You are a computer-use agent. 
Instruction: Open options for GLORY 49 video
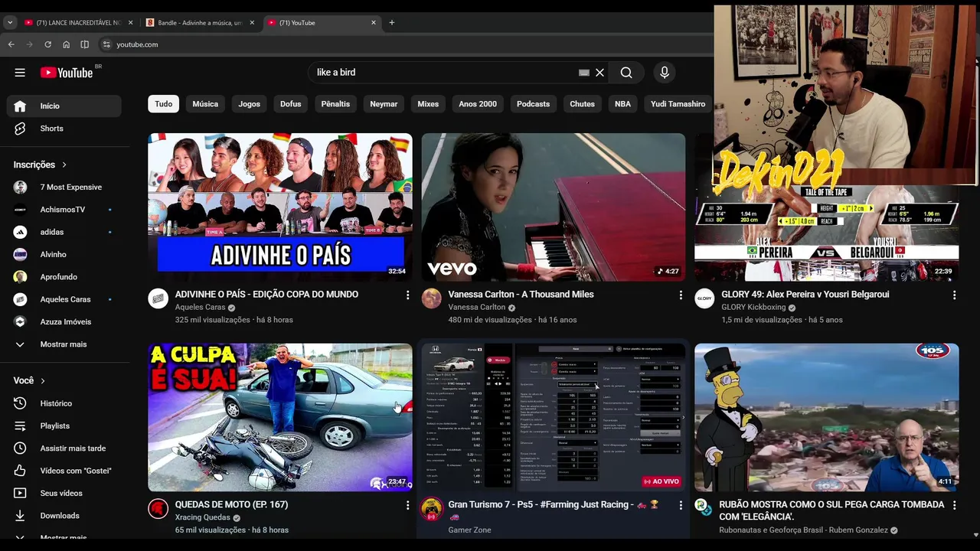(954, 295)
